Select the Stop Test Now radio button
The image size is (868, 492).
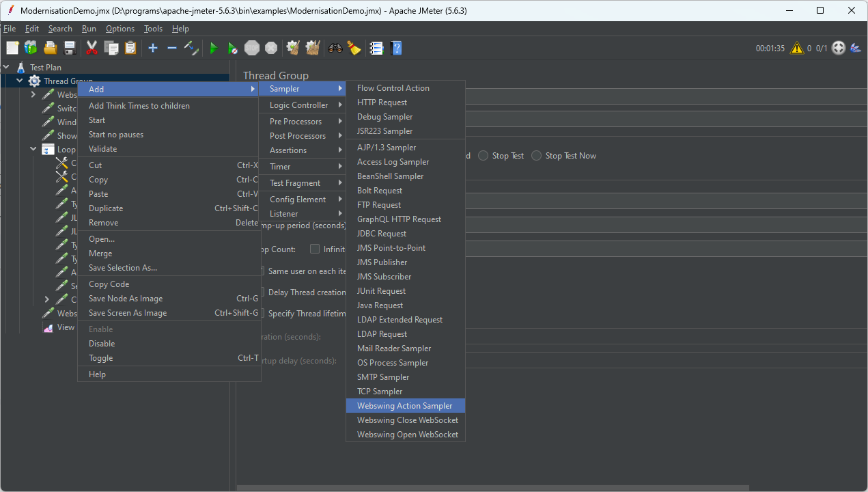(x=537, y=156)
